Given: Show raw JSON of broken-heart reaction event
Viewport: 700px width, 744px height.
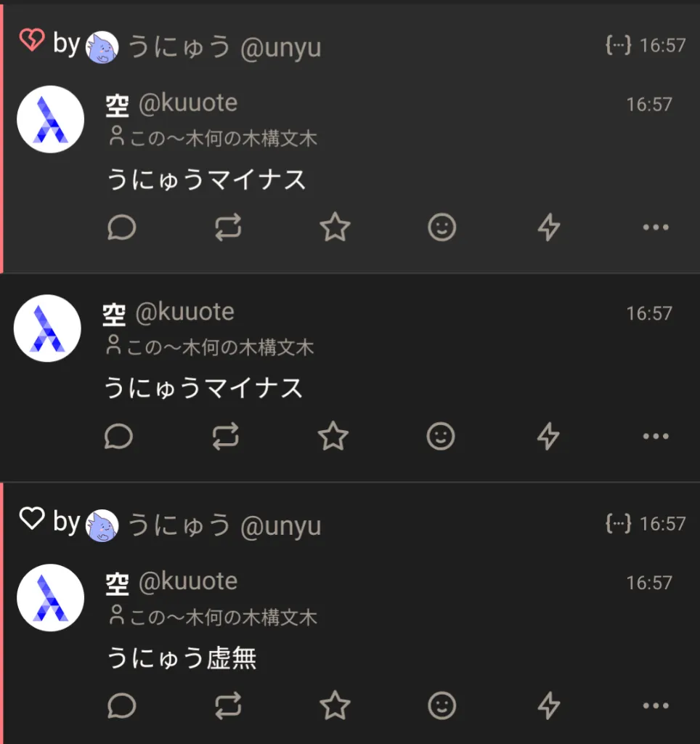Looking at the screenshot, I should pyautogui.click(x=619, y=46).
